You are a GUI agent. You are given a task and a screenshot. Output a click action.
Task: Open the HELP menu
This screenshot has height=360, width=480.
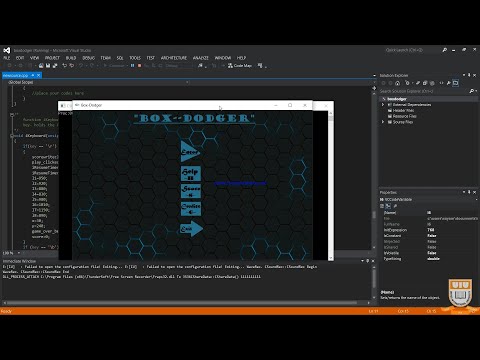(x=241, y=58)
